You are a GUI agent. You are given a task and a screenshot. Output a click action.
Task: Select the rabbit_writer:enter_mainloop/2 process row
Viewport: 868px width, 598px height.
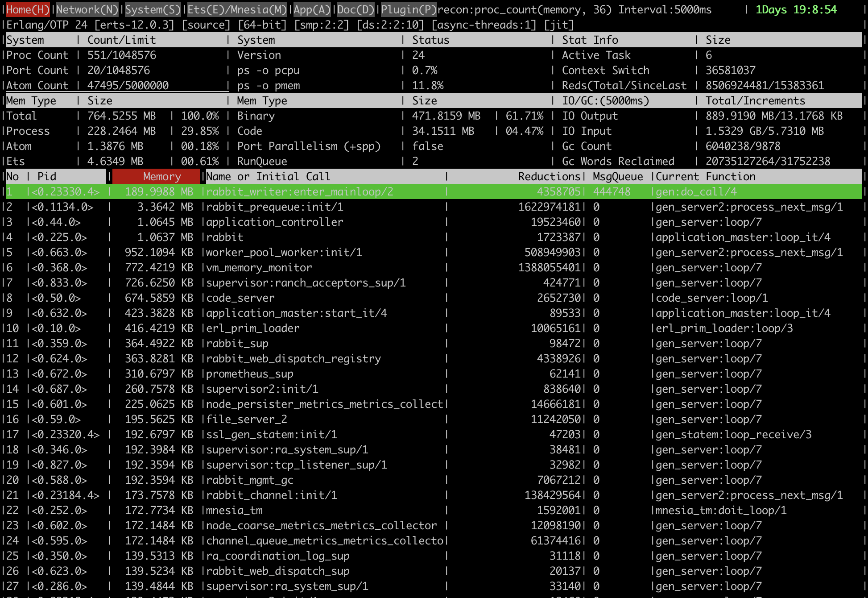click(434, 191)
